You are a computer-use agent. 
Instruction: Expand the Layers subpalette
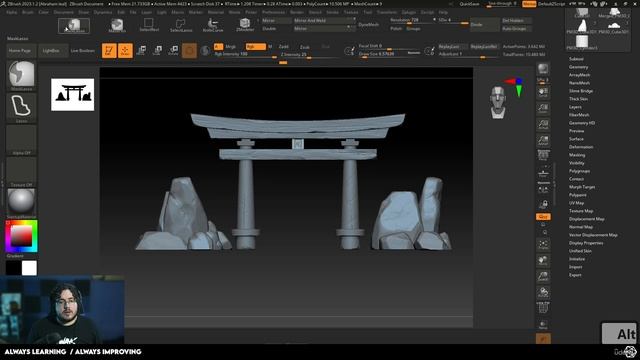[x=575, y=107]
